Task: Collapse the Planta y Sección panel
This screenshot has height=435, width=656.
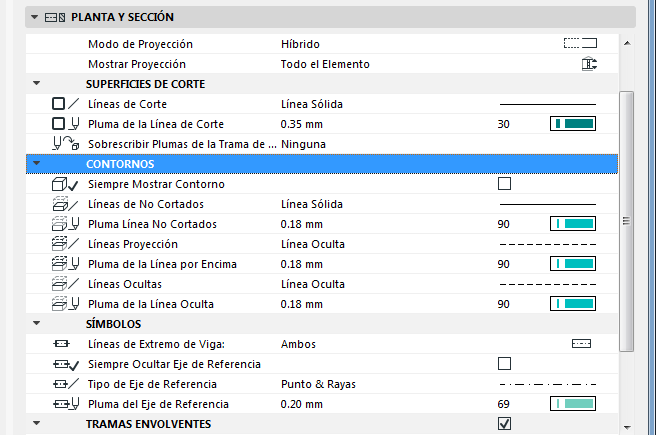Action: point(36,17)
